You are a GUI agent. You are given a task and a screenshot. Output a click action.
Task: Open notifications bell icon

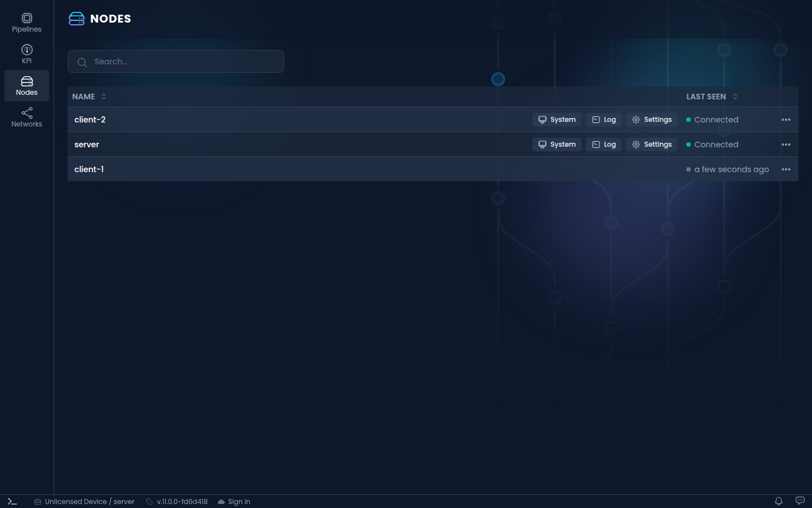(x=779, y=501)
